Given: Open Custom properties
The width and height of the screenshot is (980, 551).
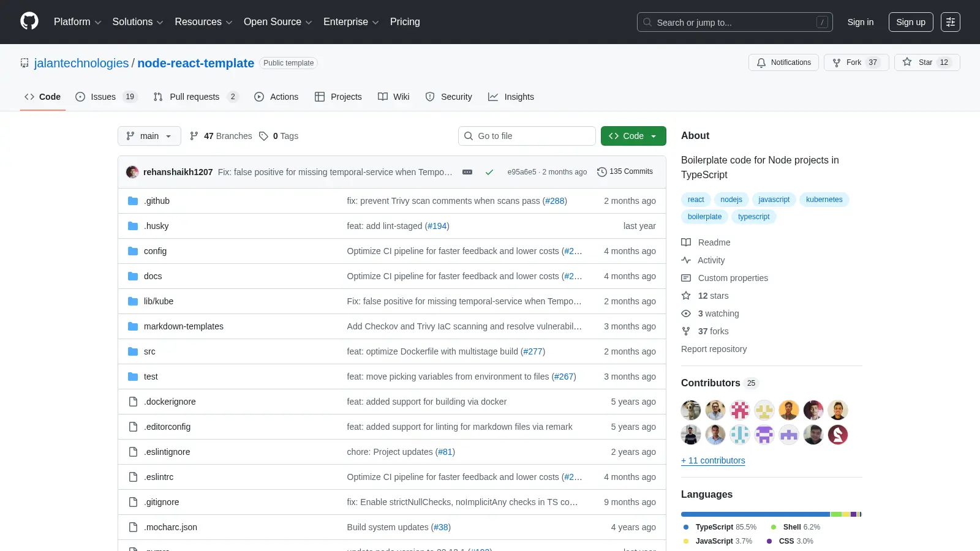Looking at the screenshot, I should pos(725,278).
